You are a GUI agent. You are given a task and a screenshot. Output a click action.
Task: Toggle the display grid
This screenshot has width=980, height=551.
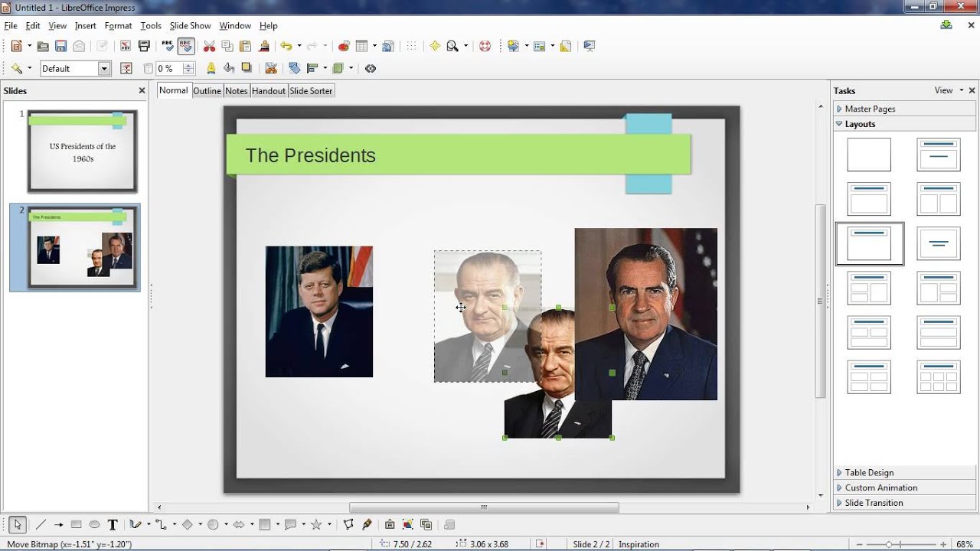[x=411, y=46]
